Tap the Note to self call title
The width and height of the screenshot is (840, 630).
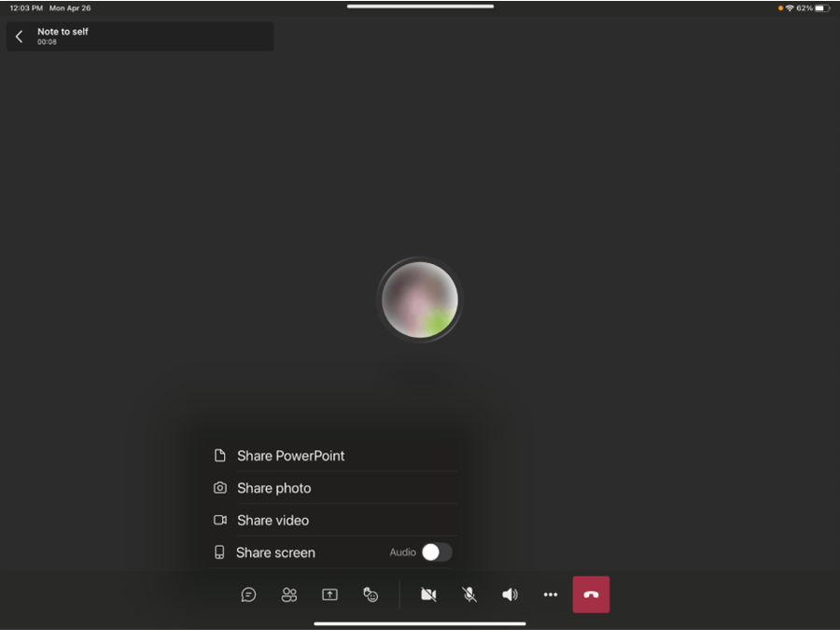(63, 32)
